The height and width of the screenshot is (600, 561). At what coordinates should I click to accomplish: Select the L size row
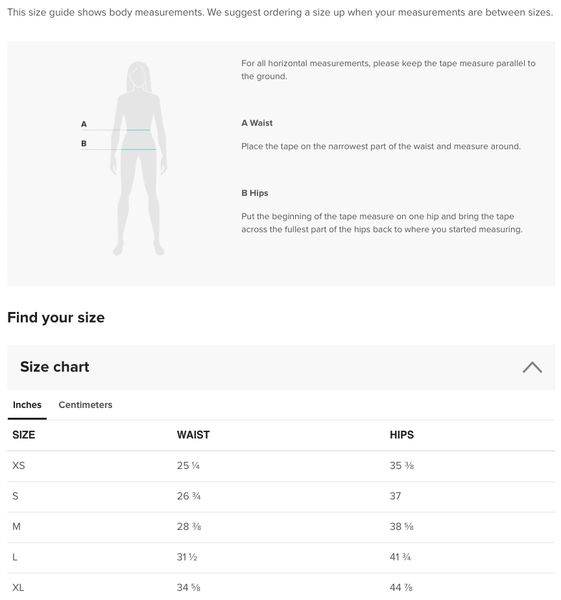point(281,558)
